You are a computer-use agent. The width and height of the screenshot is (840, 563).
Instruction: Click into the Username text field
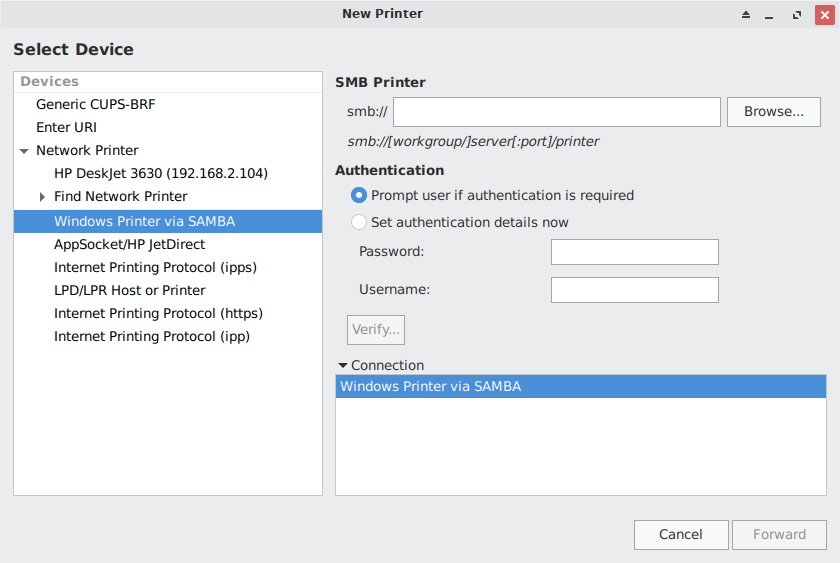pyautogui.click(x=634, y=290)
